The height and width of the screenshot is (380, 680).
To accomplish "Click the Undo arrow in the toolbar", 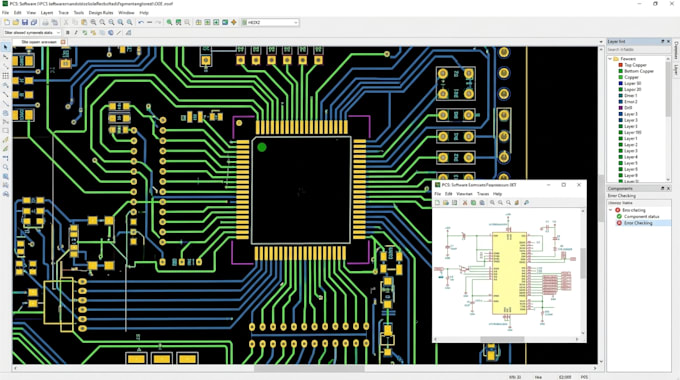I will pyautogui.click(x=141, y=22).
